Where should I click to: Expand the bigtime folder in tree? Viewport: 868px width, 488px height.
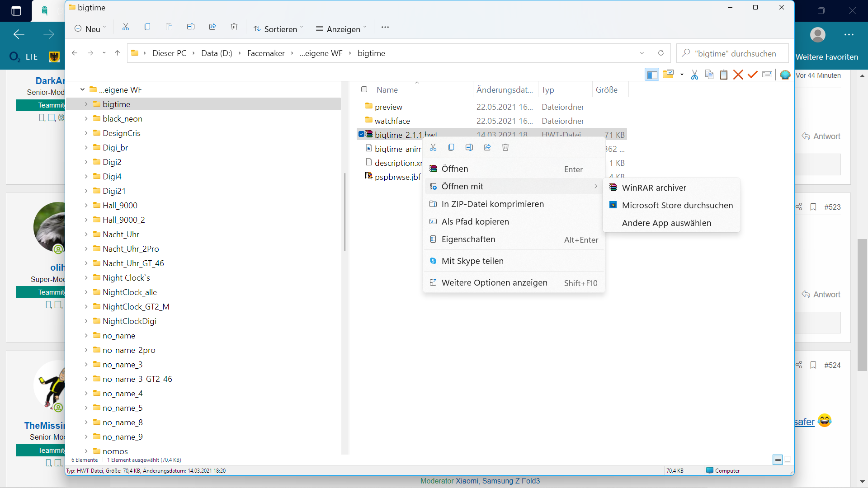tap(86, 104)
